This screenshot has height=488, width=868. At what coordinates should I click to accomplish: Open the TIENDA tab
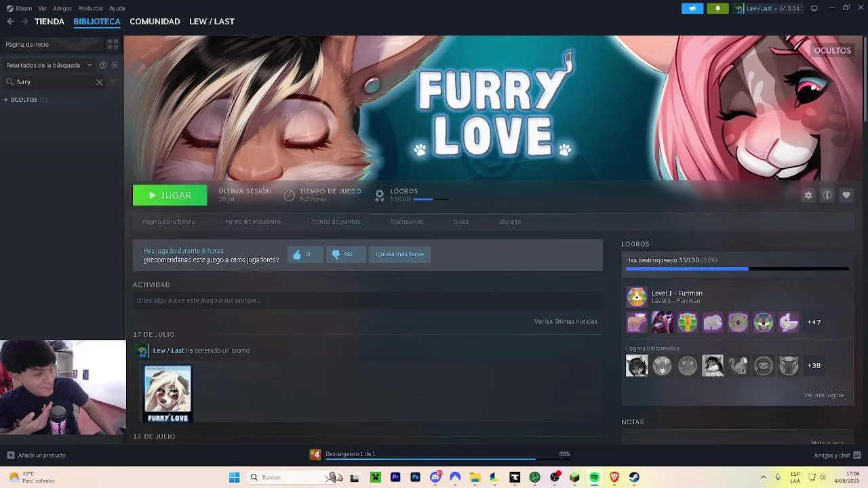click(x=50, y=22)
